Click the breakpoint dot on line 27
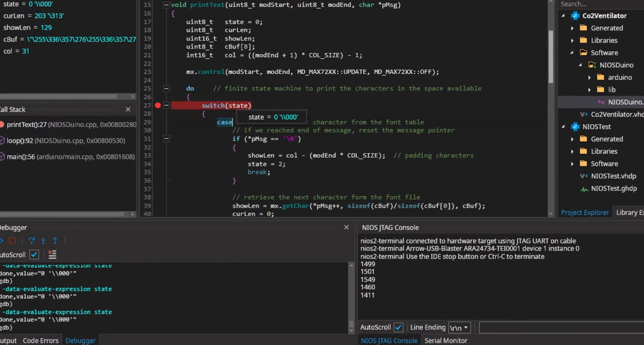 [x=158, y=105]
